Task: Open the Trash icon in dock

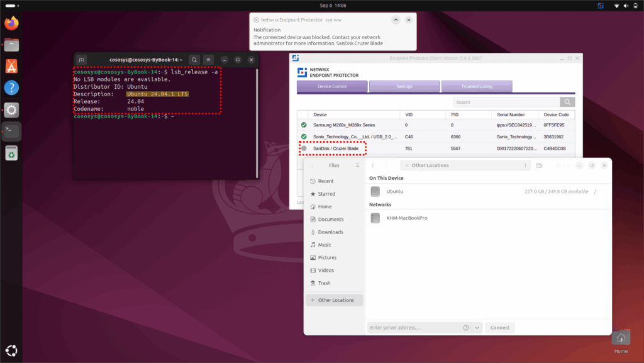Action: tap(11, 153)
